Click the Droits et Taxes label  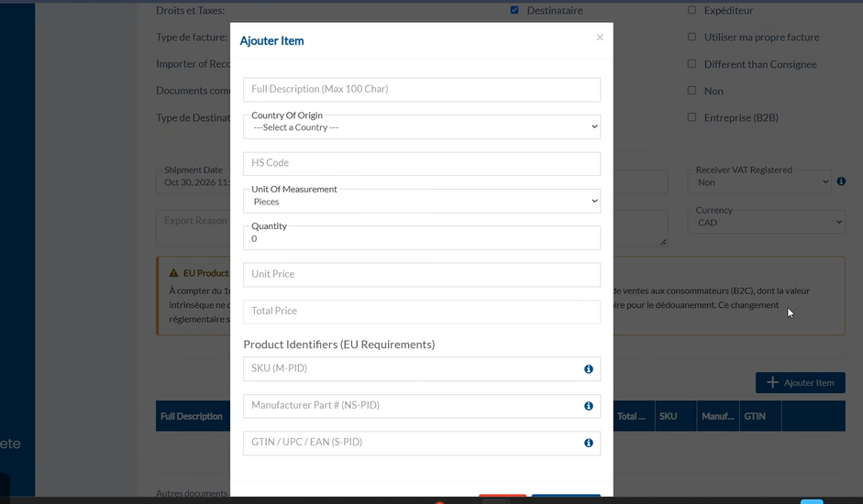[191, 10]
